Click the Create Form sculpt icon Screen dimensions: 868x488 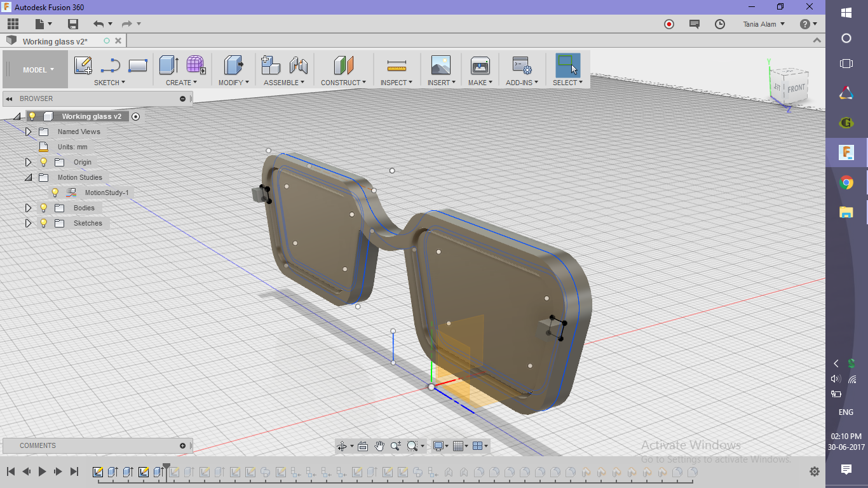[x=196, y=65]
